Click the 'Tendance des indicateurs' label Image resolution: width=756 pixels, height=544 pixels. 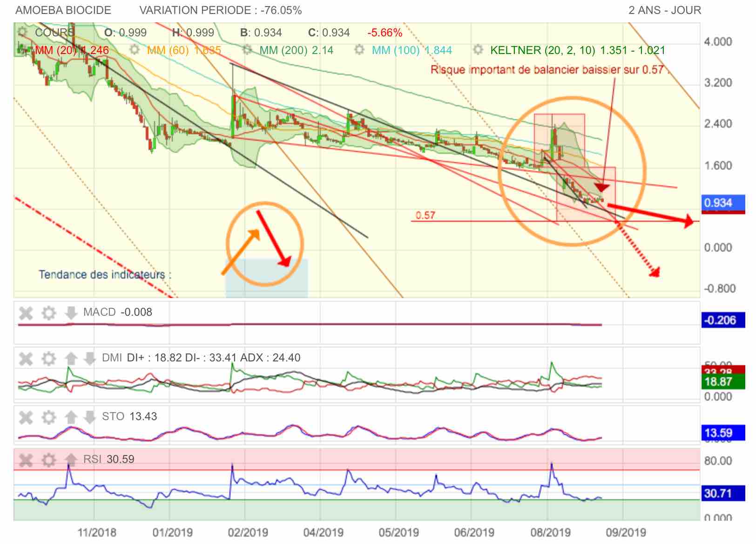click(105, 275)
